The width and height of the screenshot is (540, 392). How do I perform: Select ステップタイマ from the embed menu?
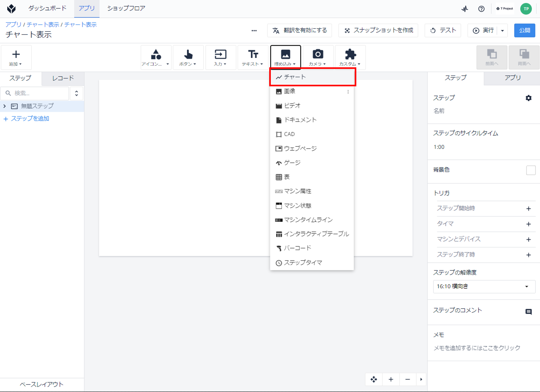point(312,262)
